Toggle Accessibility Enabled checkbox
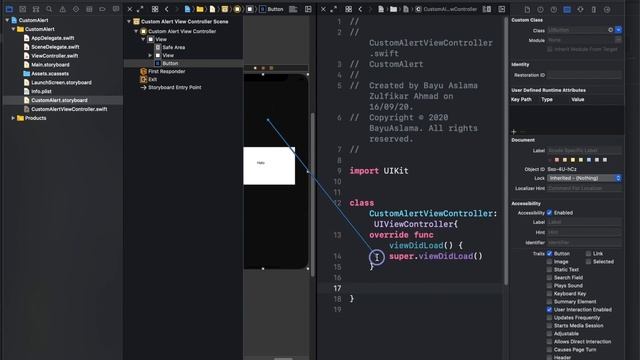The width and height of the screenshot is (640, 360). pyautogui.click(x=549, y=213)
